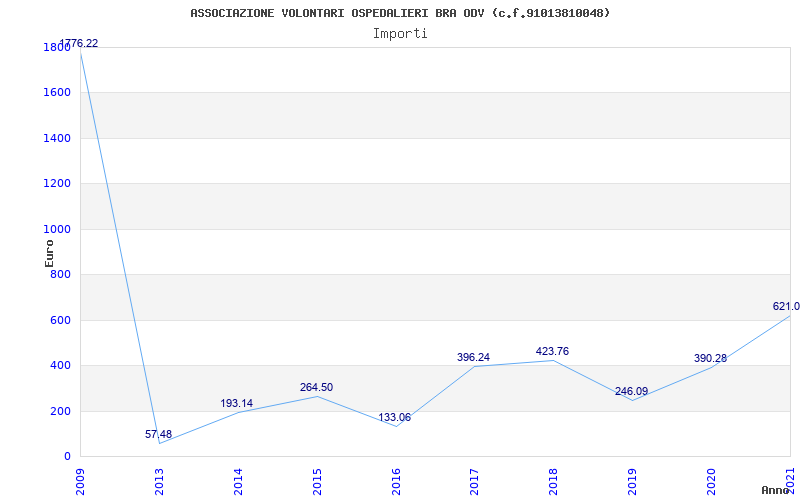This screenshot has height=500, width=800.
Task: Click the 390.28 value label
Action: [x=710, y=358]
